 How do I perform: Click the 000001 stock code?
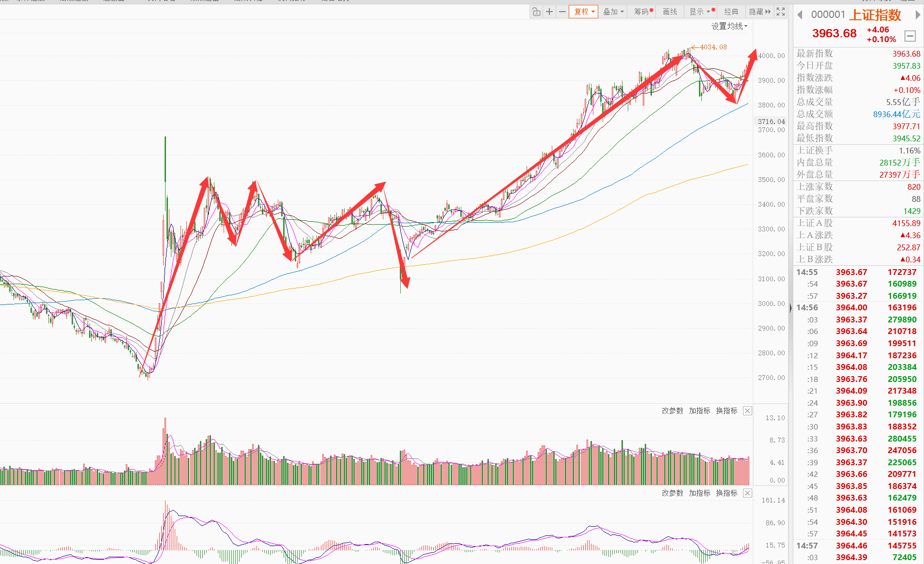pos(828,15)
